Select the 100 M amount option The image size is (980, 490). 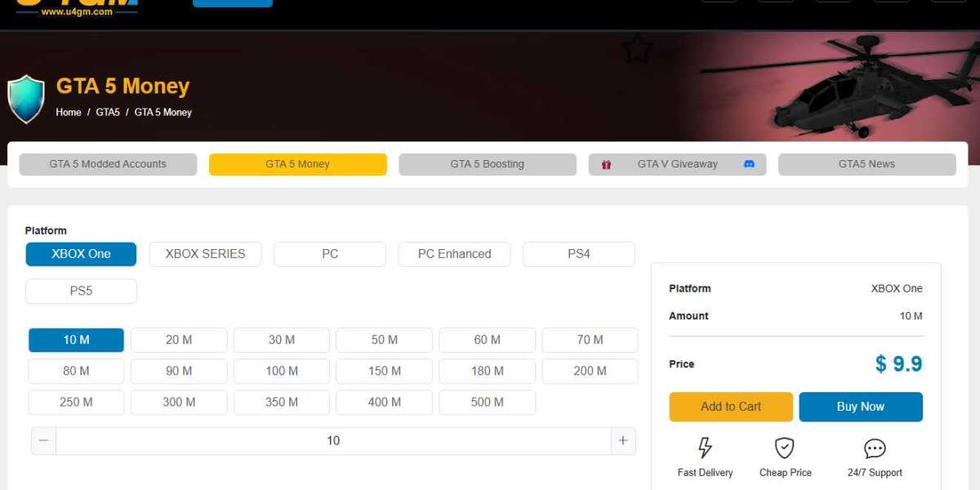tap(282, 371)
